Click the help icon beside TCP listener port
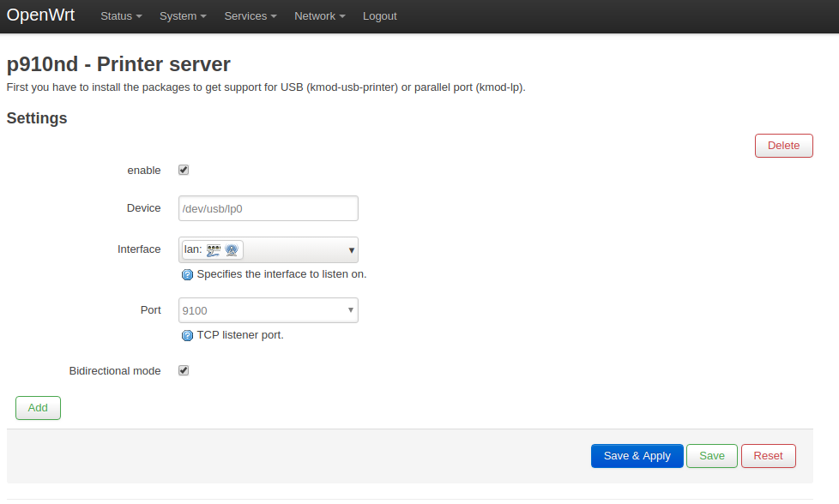Viewport: 839px width, 504px height. pyautogui.click(x=187, y=336)
